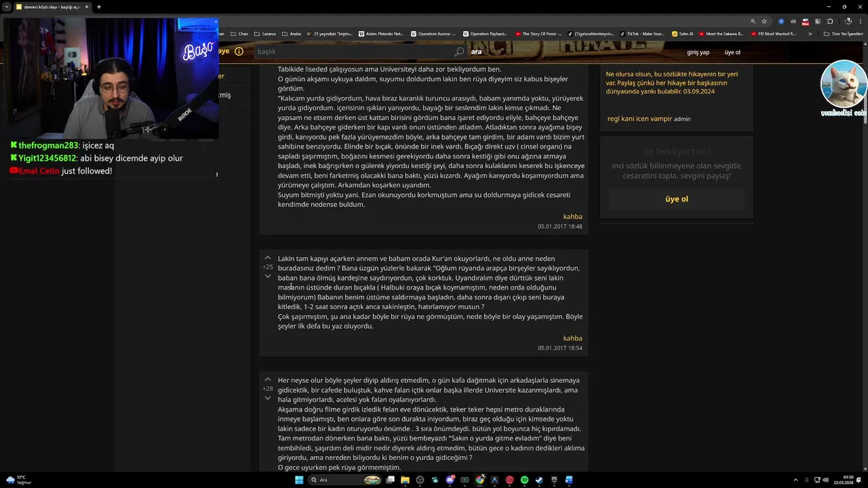Click the info icon beside the site logo
The height and width of the screenshot is (488, 868).
(x=239, y=52)
